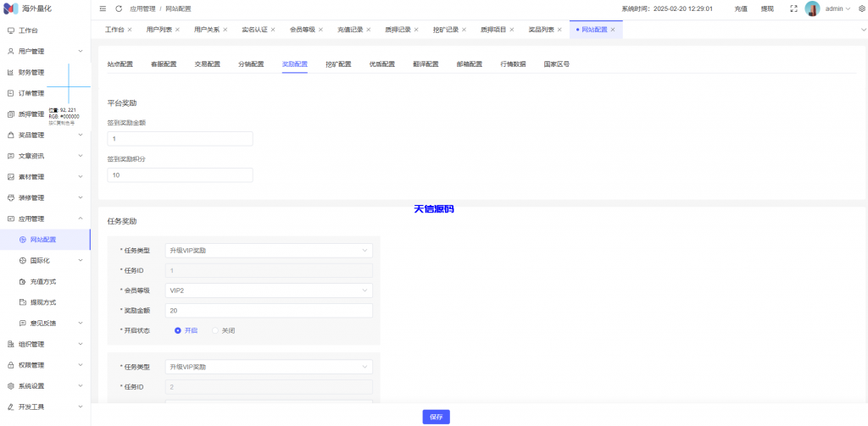Open 任务类型 dropdown for task ID 1
The width and height of the screenshot is (868, 426).
pyautogui.click(x=269, y=251)
